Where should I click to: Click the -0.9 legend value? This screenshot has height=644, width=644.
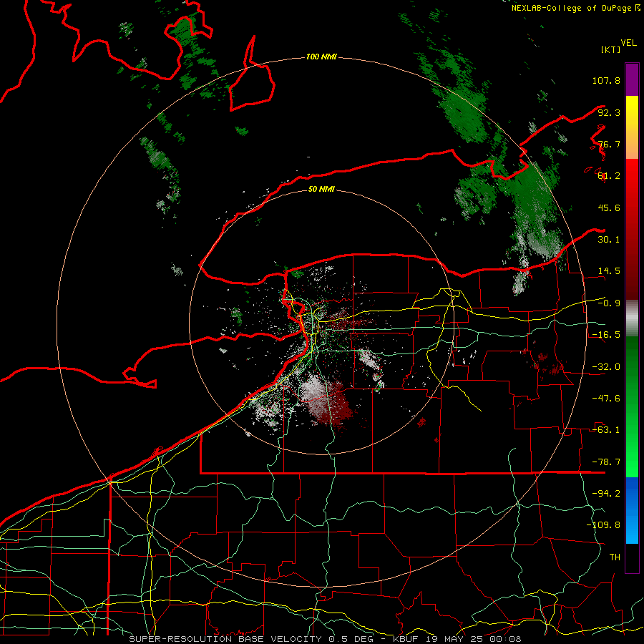coord(609,303)
